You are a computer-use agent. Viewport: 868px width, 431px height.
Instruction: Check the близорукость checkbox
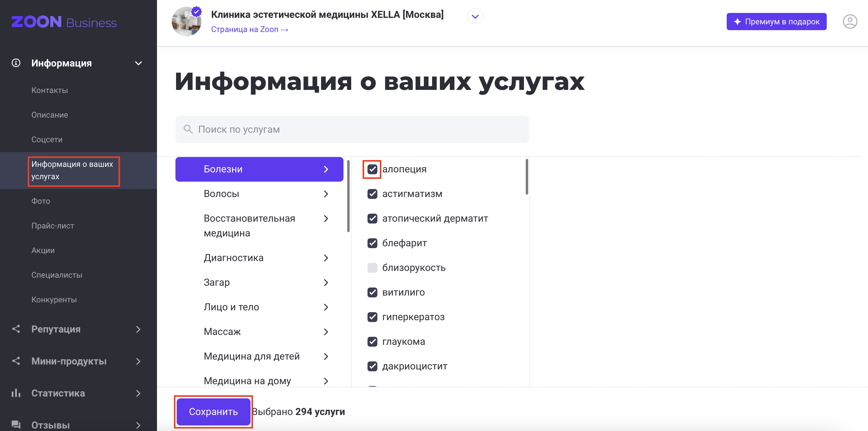click(372, 268)
